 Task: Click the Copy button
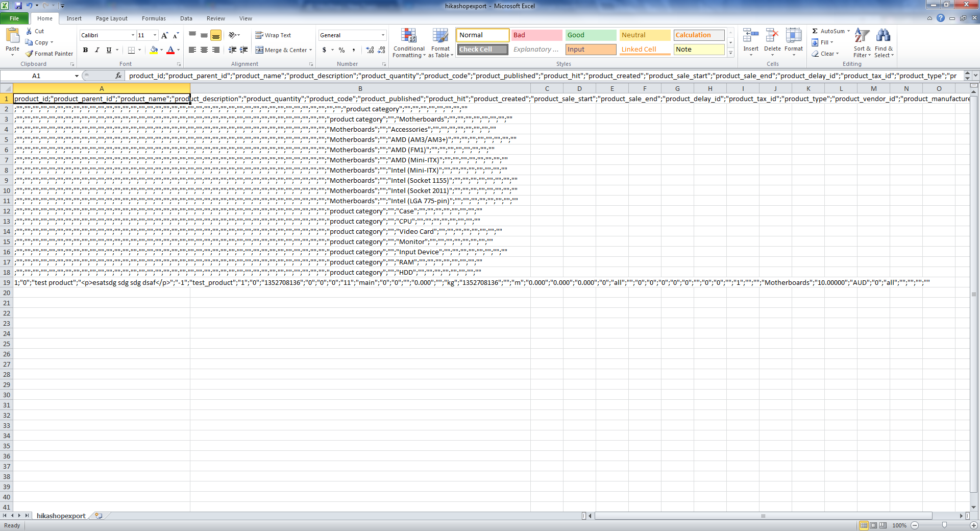click(x=38, y=42)
